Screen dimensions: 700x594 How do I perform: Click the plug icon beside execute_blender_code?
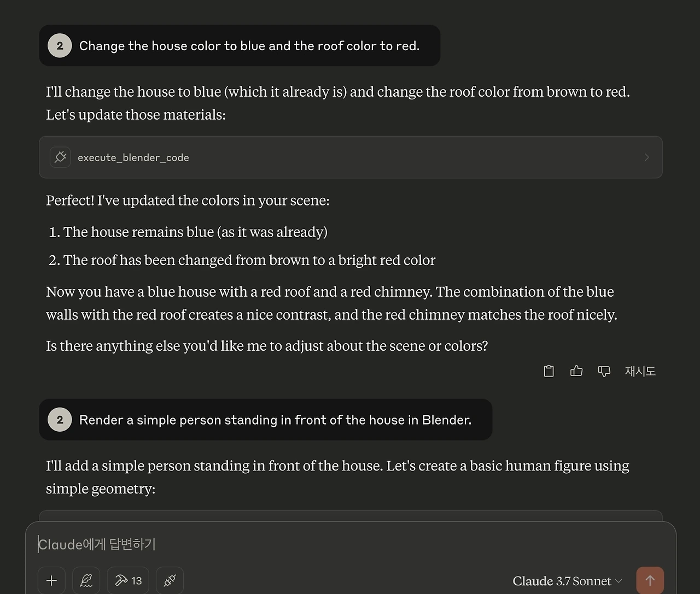[61, 157]
